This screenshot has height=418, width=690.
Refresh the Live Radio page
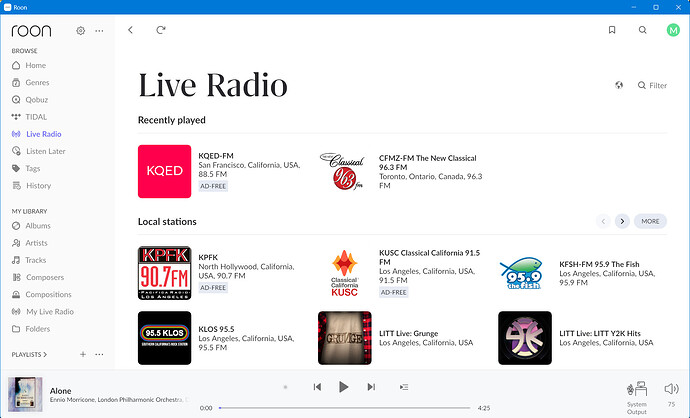161,30
